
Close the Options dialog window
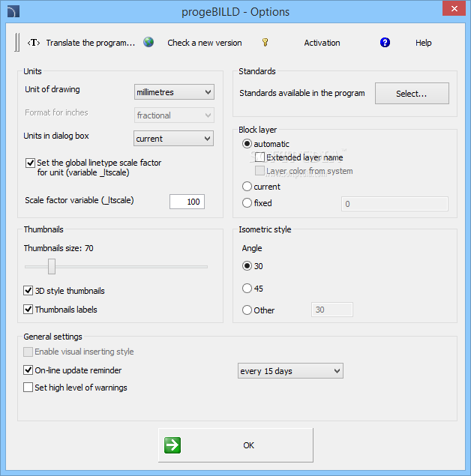click(454, 8)
